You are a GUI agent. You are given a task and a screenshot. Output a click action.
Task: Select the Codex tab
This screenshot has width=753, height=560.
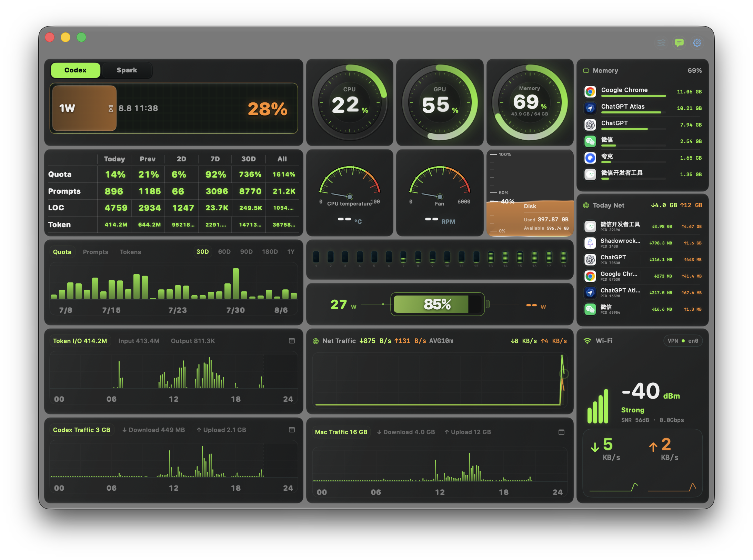tap(76, 70)
